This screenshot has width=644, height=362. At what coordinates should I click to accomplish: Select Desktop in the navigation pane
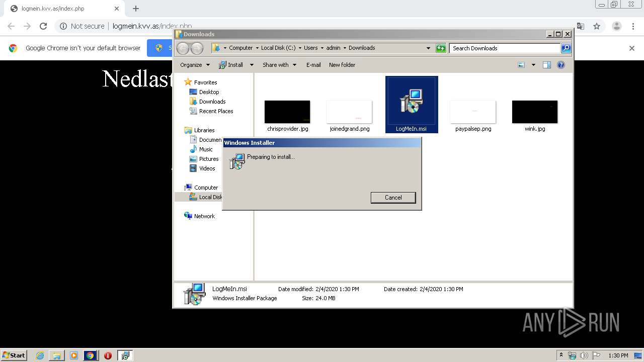[209, 92]
